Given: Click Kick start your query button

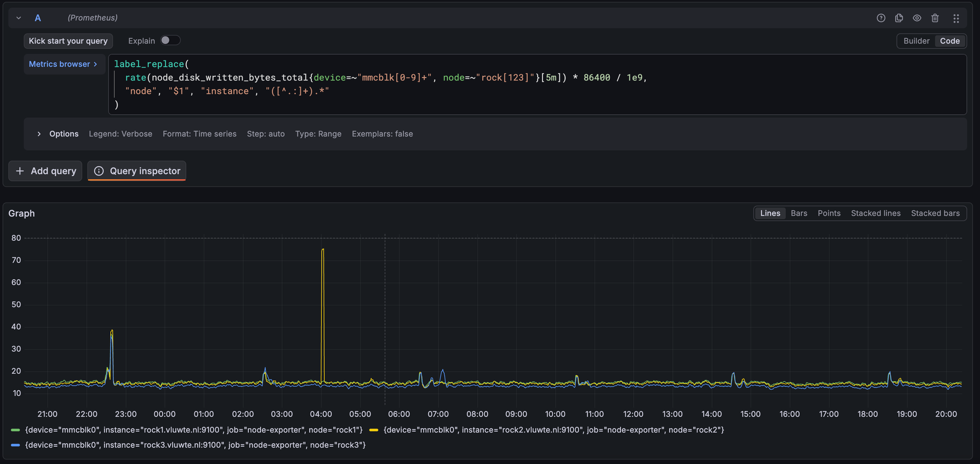Looking at the screenshot, I should 68,41.
